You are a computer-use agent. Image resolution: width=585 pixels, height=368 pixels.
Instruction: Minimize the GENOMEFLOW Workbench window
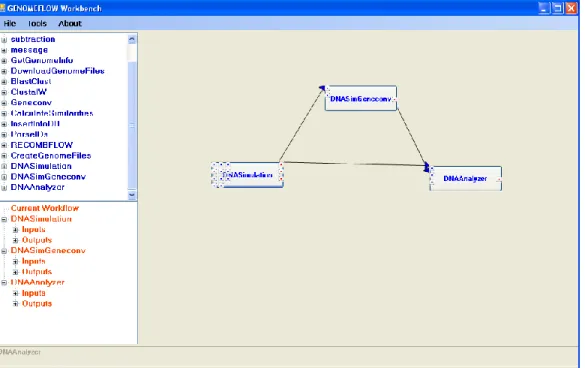pos(544,8)
